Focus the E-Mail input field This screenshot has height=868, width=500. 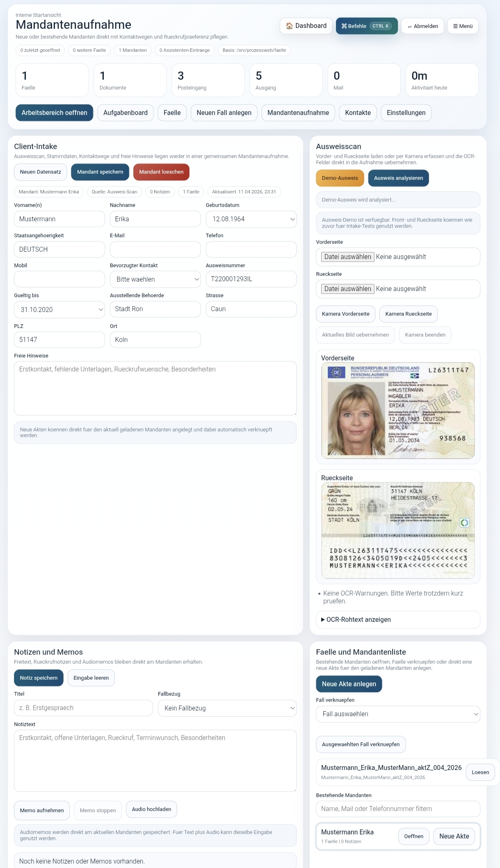pos(155,250)
